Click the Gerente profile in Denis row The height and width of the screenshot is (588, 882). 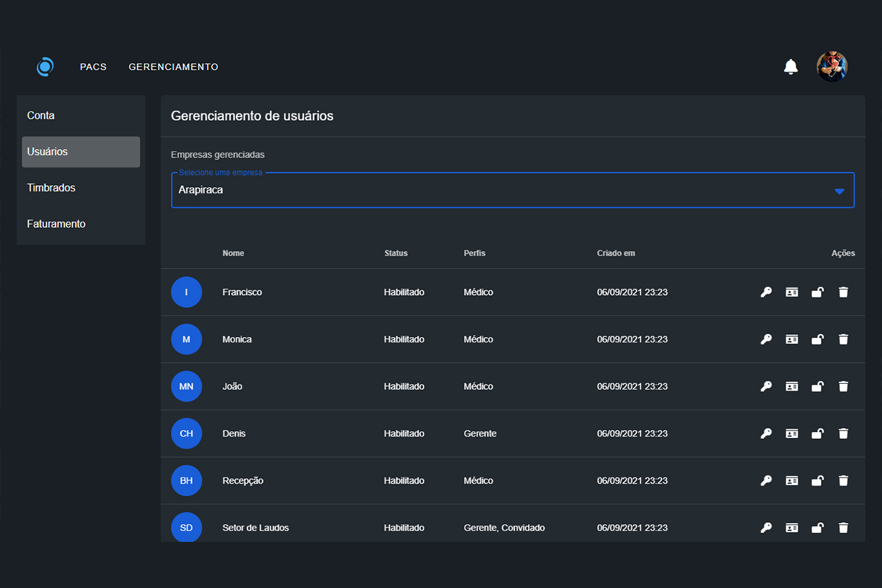point(480,433)
